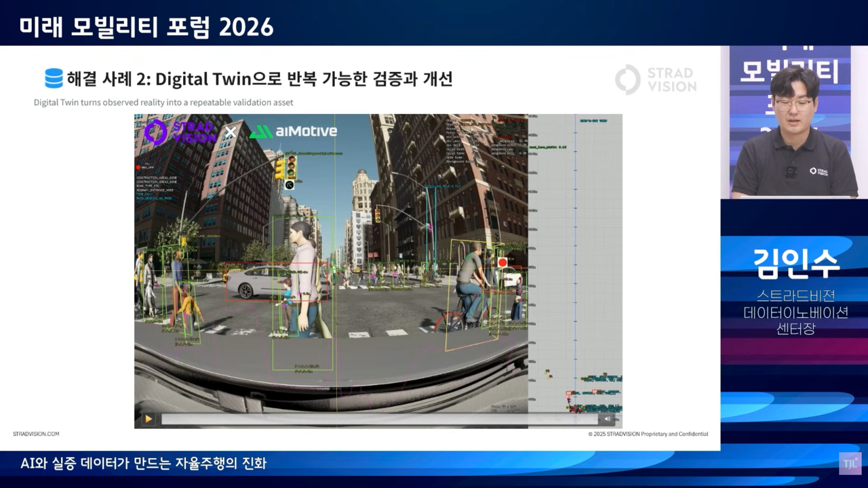This screenshot has height=488, width=868.
Task: Click the purple STRAD VISION logo in the video
Action: 180,131
